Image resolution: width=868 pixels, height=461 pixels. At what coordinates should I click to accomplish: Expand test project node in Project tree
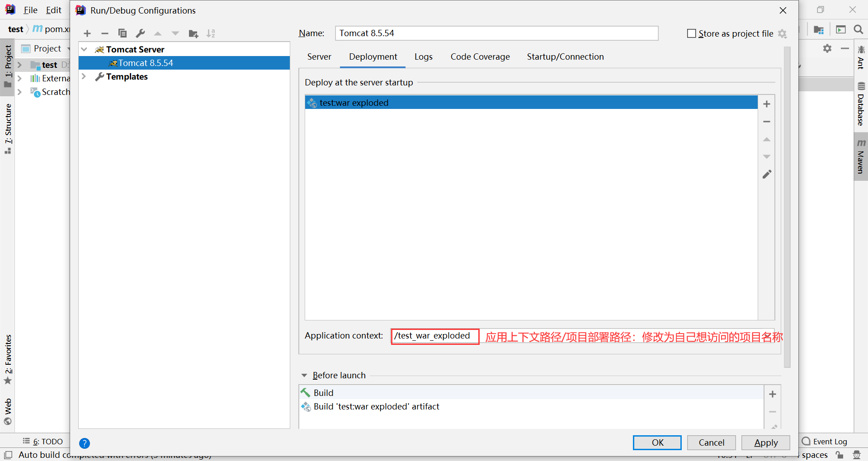19,65
